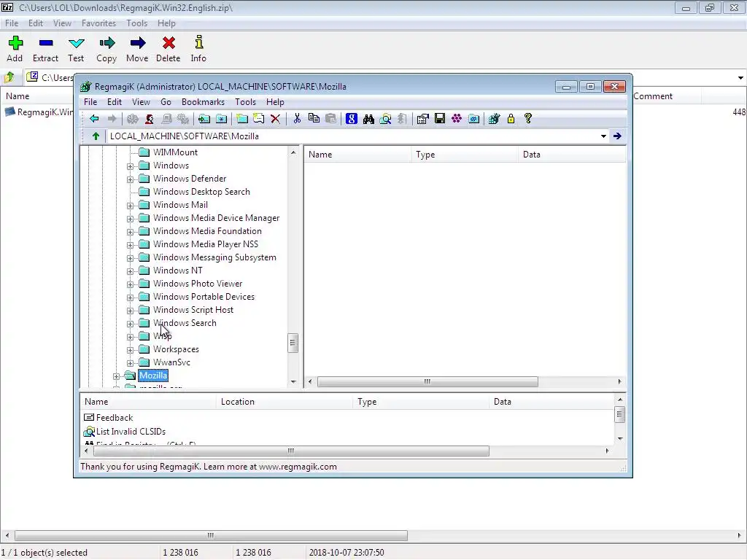Viewport: 747px width, 560px height.
Task: Click the Feedback item in bottom pane
Action: point(115,418)
